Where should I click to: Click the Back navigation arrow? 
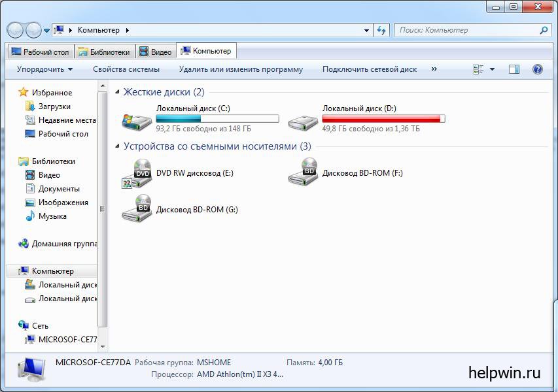(15, 30)
